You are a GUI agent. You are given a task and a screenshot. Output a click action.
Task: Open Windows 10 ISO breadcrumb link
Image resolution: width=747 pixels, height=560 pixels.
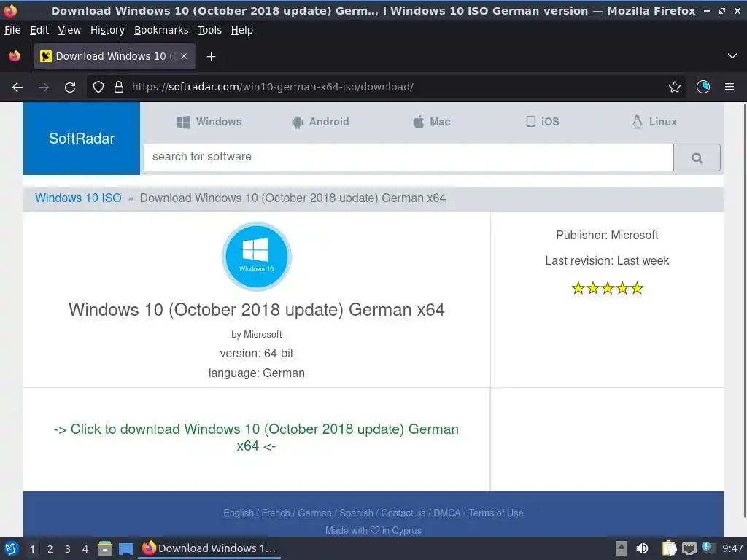click(78, 198)
